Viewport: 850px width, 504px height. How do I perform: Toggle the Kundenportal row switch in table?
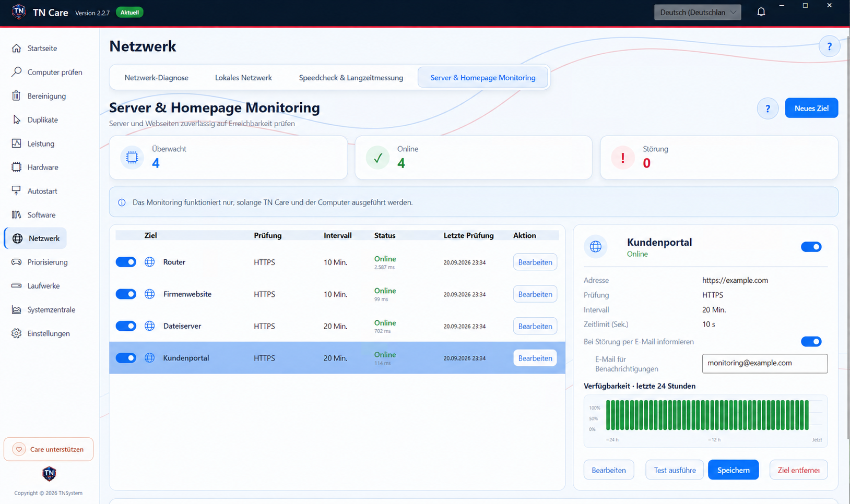(126, 358)
